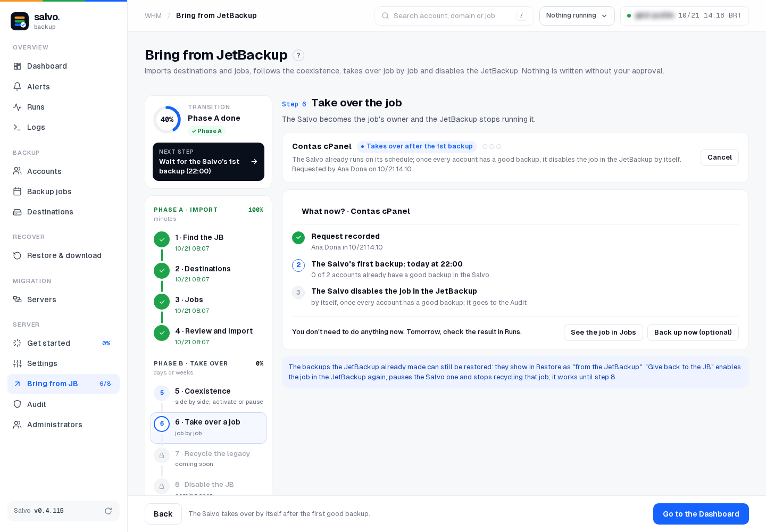Open the help question mark icon
This screenshot has width=766, height=532.
tap(298, 55)
